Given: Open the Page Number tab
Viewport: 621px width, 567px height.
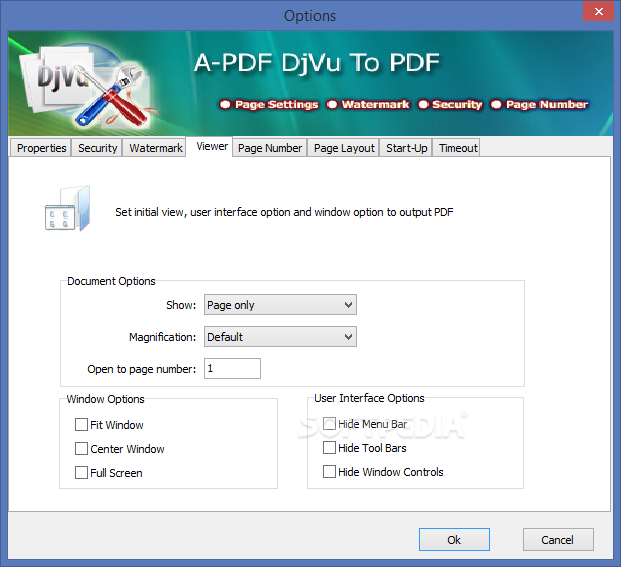Looking at the screenshot, I should click(270, 148).
